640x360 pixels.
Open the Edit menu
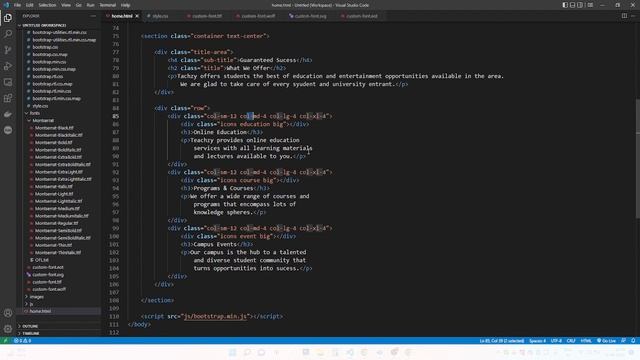[29, 5]
